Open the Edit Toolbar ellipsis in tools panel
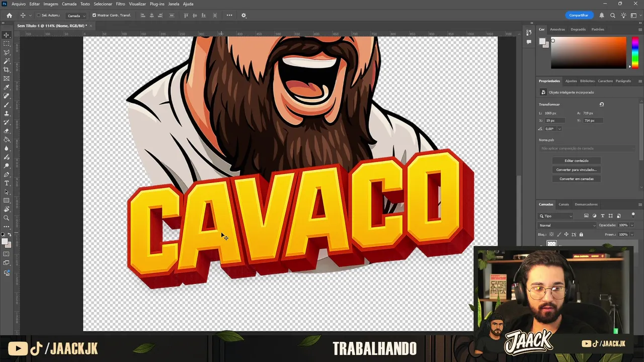The width and height of the screenshot is (644, 362). [x=7, y=227]
